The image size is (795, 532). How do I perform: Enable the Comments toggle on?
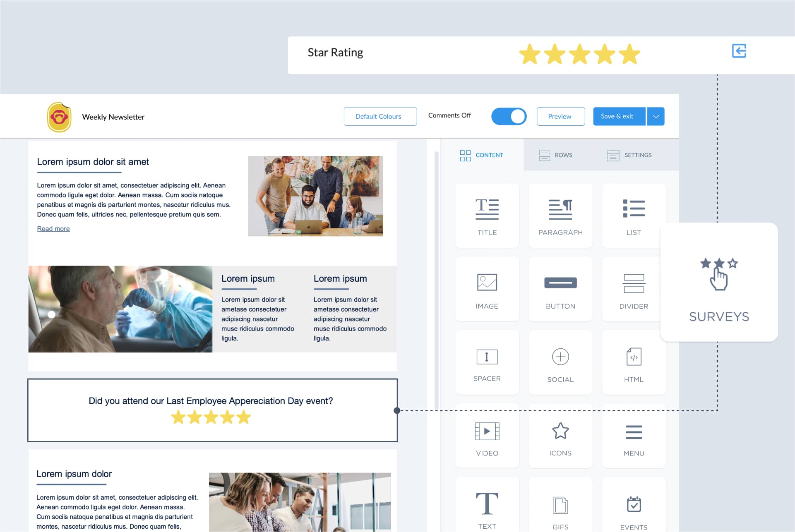(508, 116)
